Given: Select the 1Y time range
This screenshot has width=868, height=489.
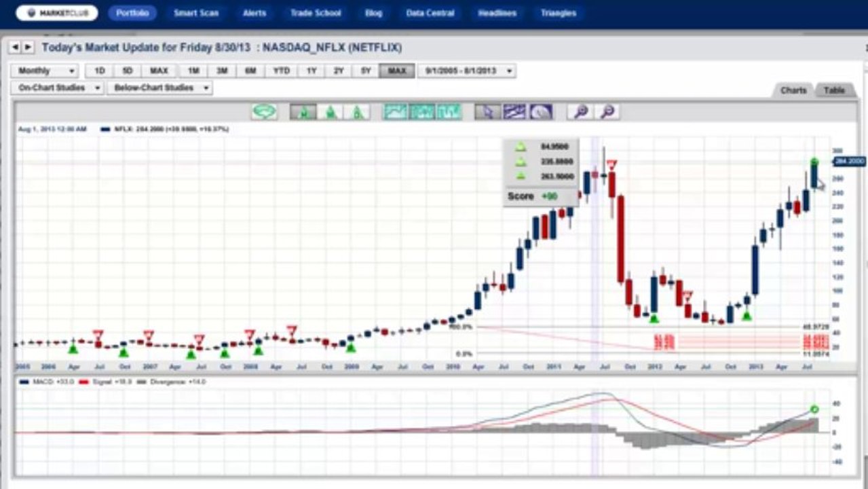Looking at the screenshot, I should (312, 71).
